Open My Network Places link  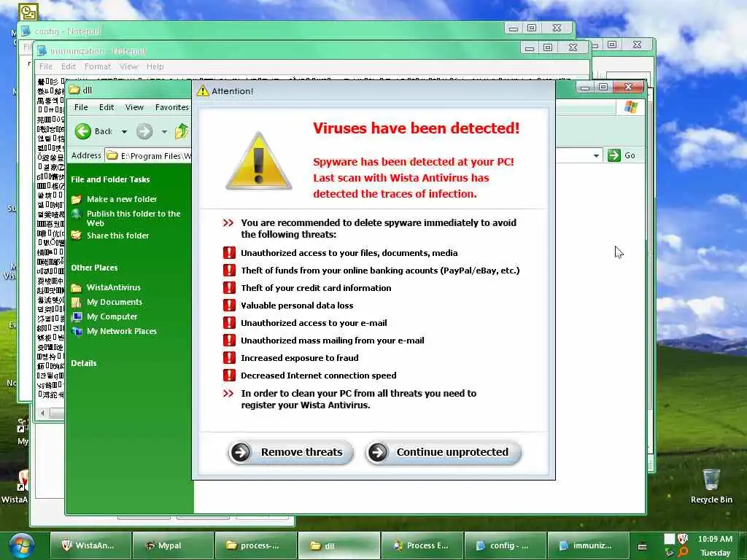(x=122, y=331)
